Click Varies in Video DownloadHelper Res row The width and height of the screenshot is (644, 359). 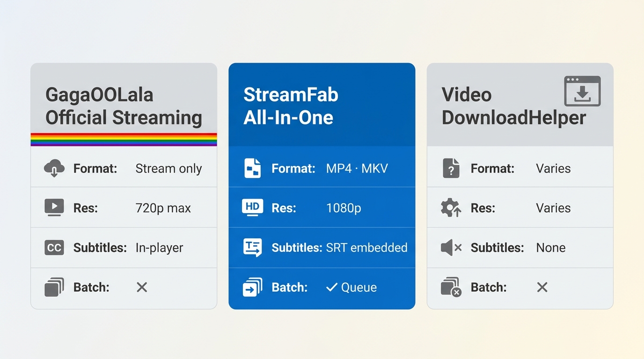(x=553, y=208)
